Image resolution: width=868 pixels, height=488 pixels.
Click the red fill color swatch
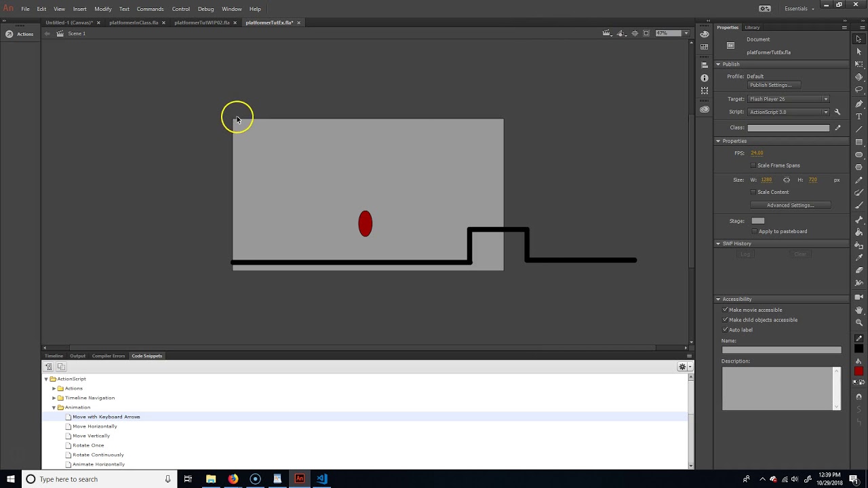point(859,371)
